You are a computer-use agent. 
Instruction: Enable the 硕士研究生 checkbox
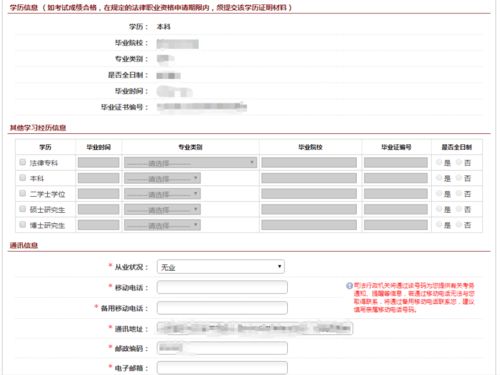coord(23,209)
